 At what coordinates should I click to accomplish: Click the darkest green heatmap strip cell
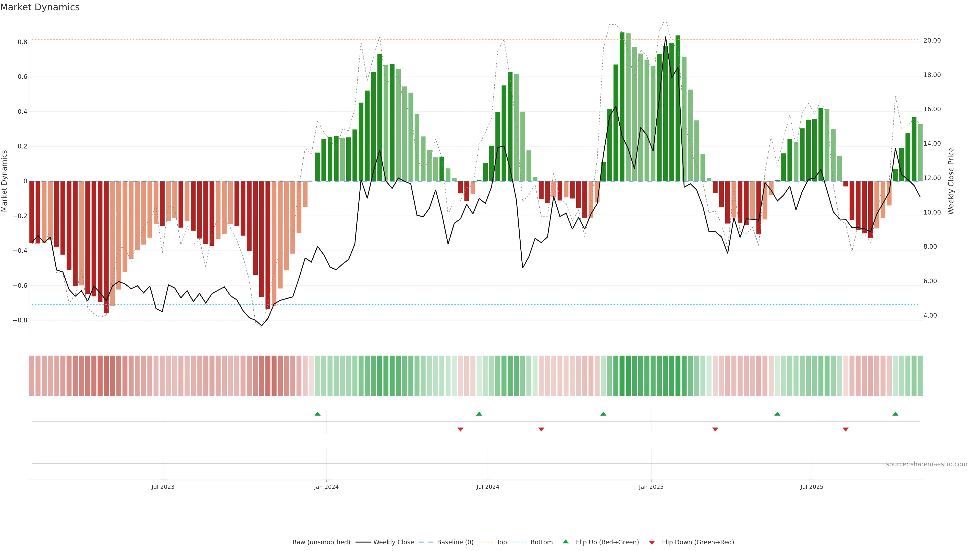click(622, 376)
